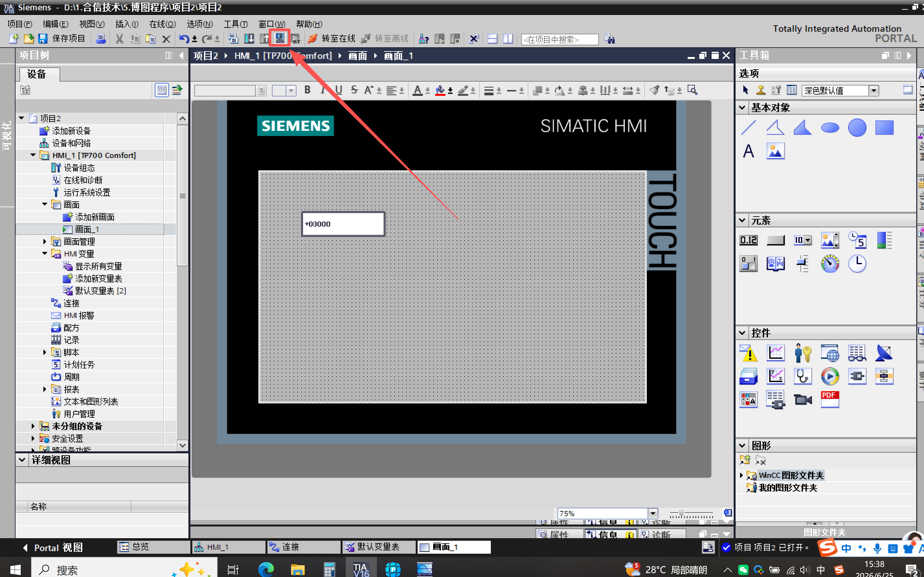Click the Download to device icon

pos(249,39)
